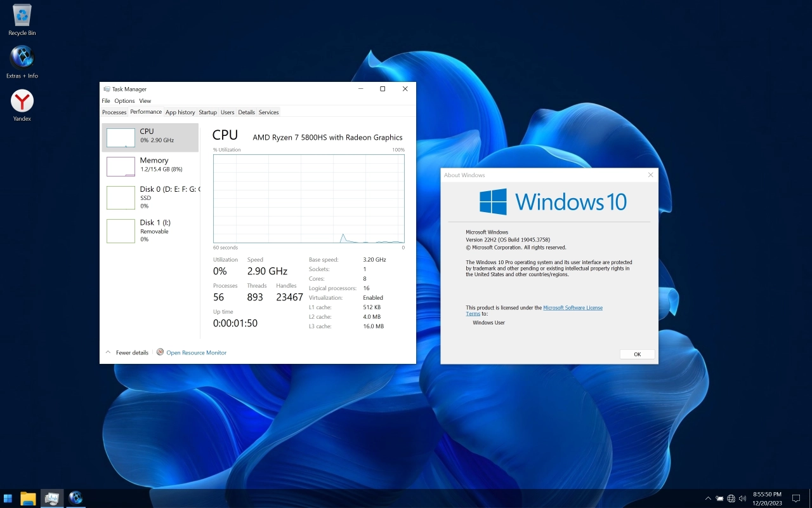Open File Explorer from the taskbar
The width and height of the screenshot is (812, 508).
28,498
